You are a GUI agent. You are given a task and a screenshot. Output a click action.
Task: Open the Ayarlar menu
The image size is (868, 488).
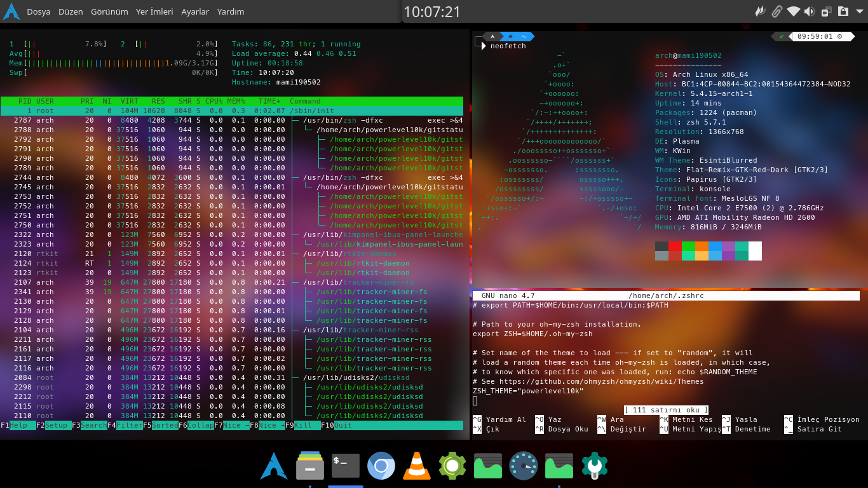click(195, 11)
